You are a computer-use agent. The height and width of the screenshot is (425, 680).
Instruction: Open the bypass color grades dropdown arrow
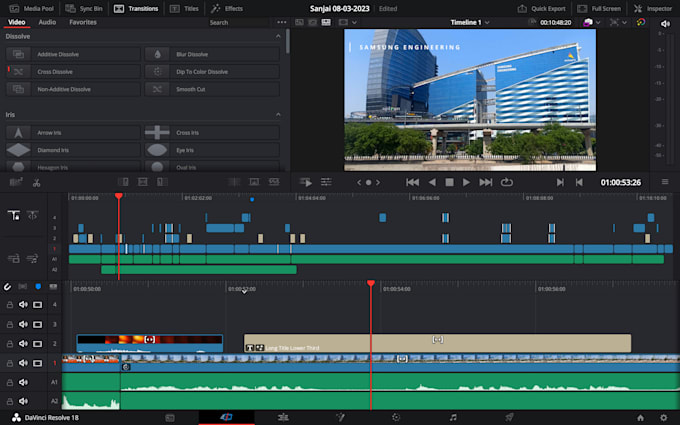[x=598, y=22]
